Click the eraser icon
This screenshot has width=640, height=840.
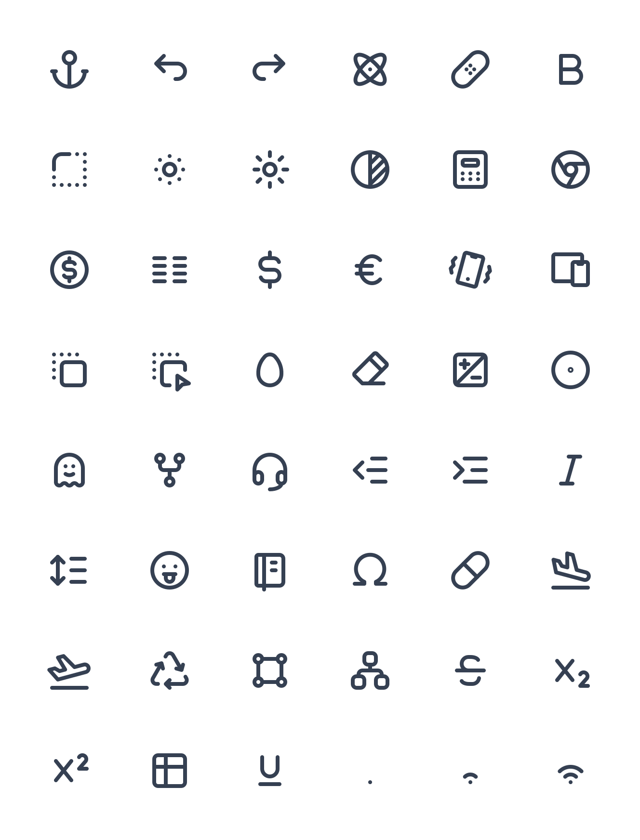point(370,369)
